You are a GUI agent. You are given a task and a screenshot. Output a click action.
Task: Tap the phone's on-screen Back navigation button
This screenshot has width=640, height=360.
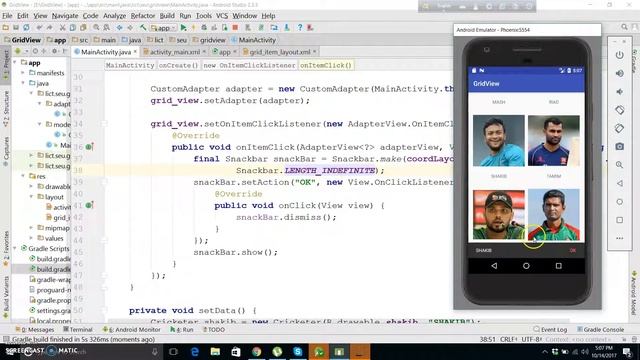pos(494,266)
